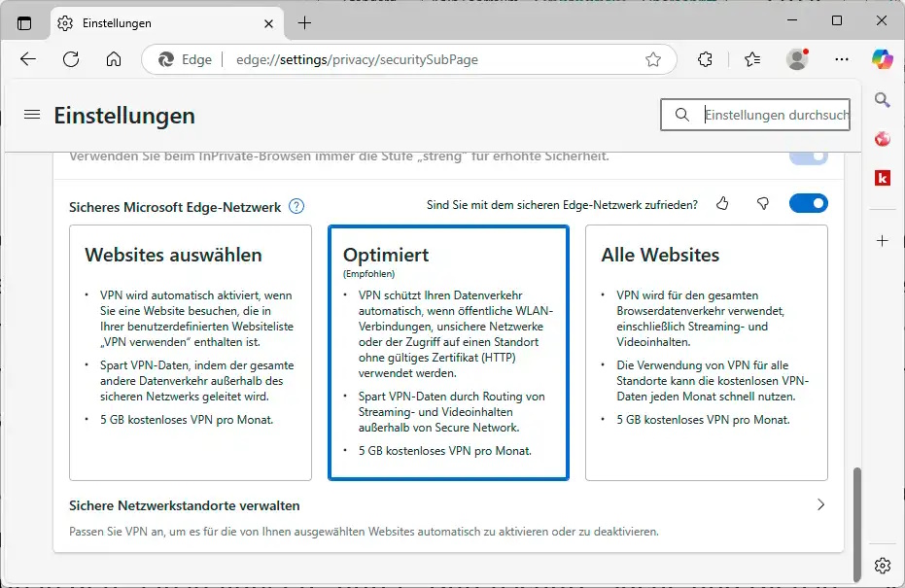Click the Einstellungen durchsuchen search field

click(773, 115)
